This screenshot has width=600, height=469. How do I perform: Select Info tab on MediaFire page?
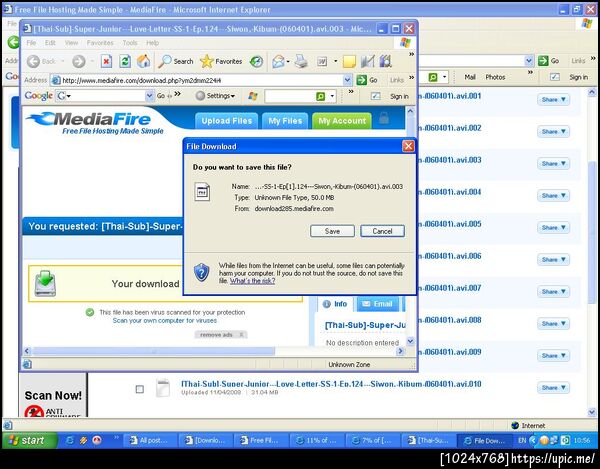coord(335,304)
